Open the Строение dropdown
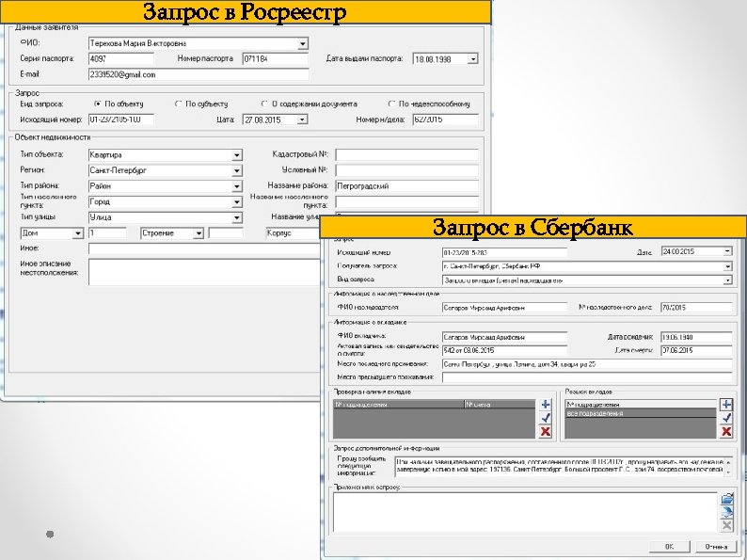Image resolution: width=747 pixels, height=560 pixels. [x=199, y=234]
